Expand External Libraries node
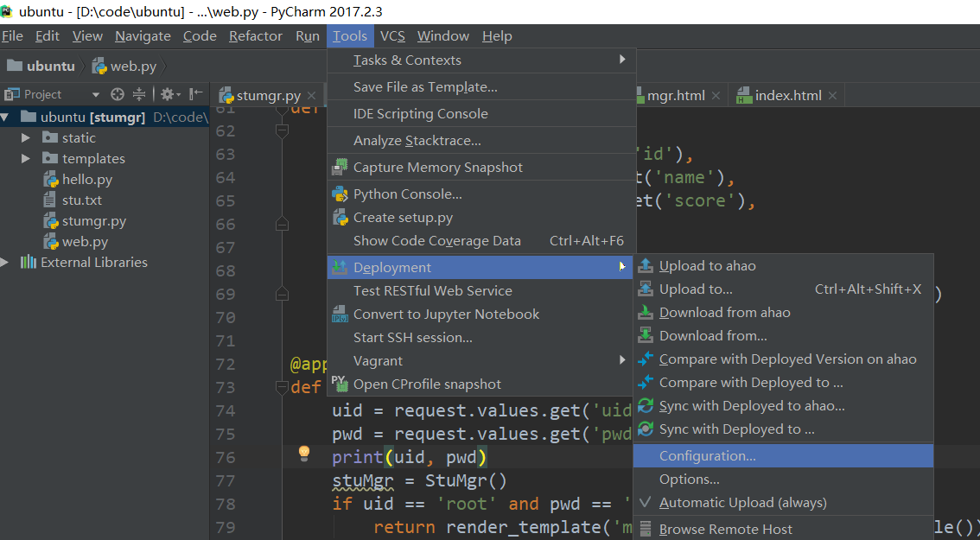980x540 pixels. [5, 263]
